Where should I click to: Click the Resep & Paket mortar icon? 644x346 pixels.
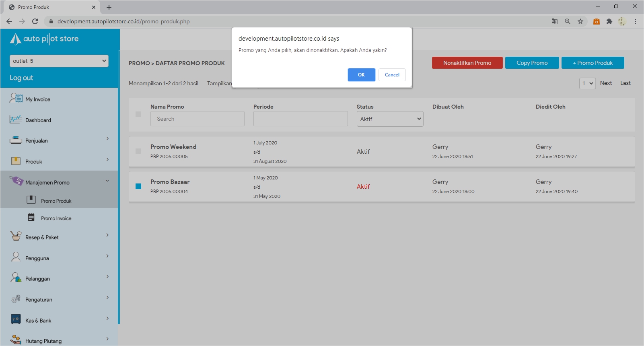pyautogui.click(x=16, y=236)
